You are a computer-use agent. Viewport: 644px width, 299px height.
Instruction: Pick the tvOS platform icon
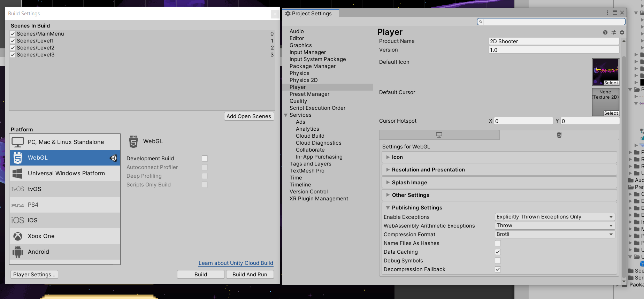pos(18,189)
